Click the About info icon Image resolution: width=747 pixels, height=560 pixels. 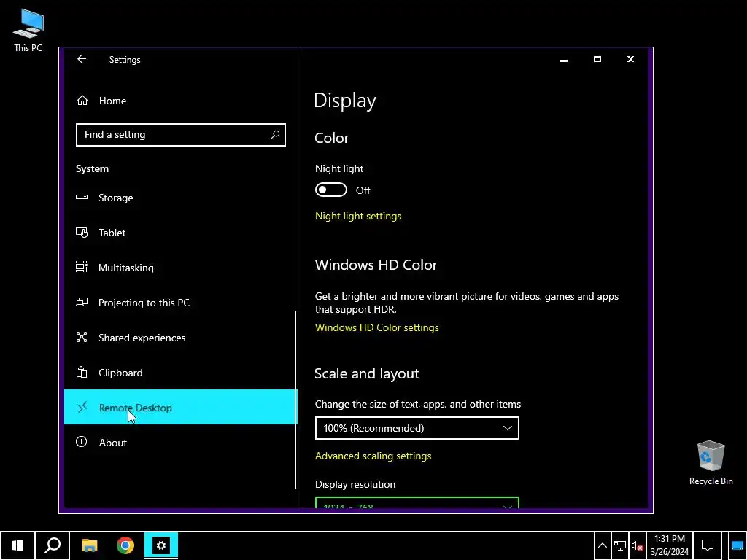click(82, 442)
